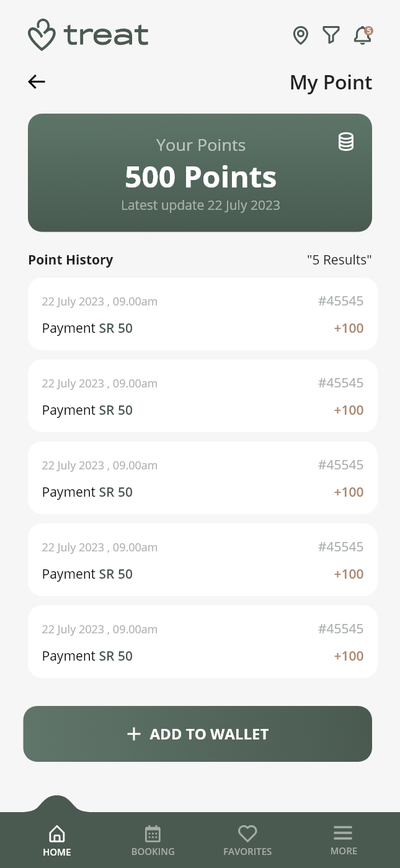Select the second point history card

(x=202, y=396)
